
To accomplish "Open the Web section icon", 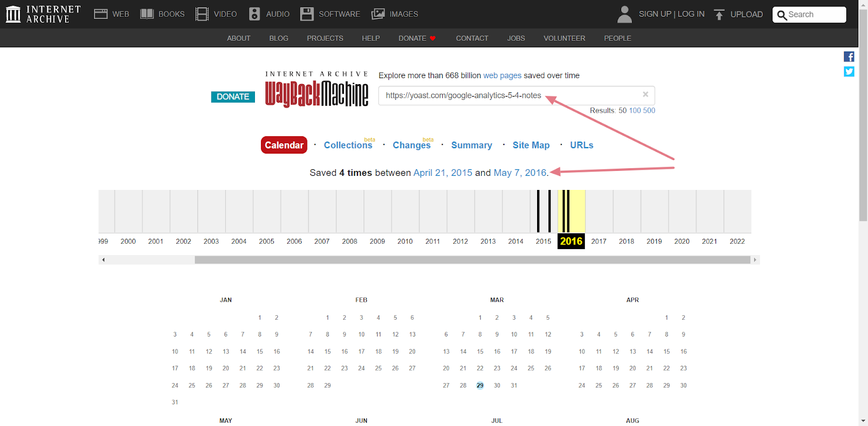I will tap(100, 14).
